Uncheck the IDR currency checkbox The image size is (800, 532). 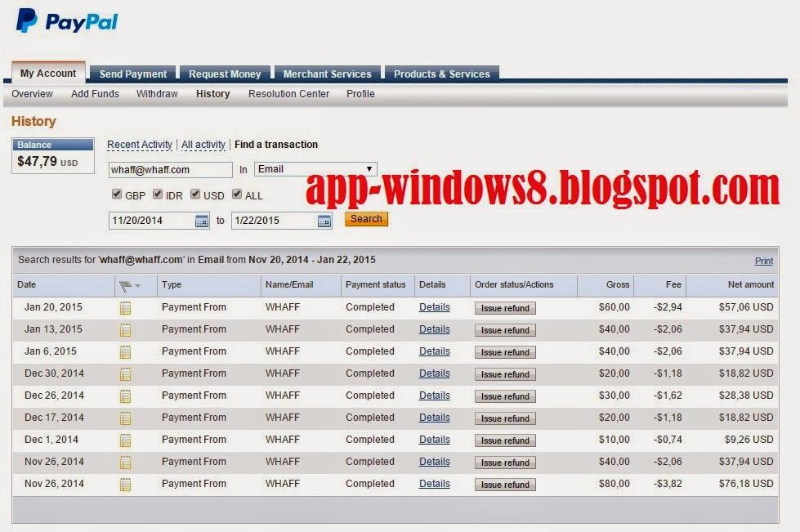tap(158, 194)
